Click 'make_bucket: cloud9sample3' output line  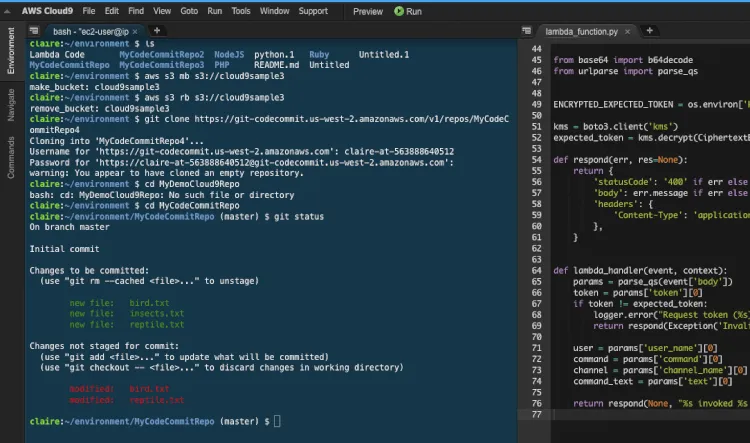tap(94, 87)
